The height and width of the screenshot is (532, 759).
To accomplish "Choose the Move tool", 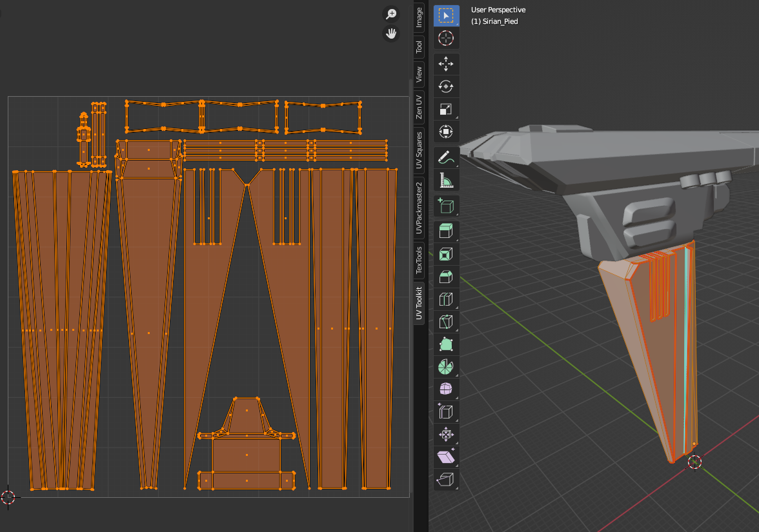I will click(446, 64).
